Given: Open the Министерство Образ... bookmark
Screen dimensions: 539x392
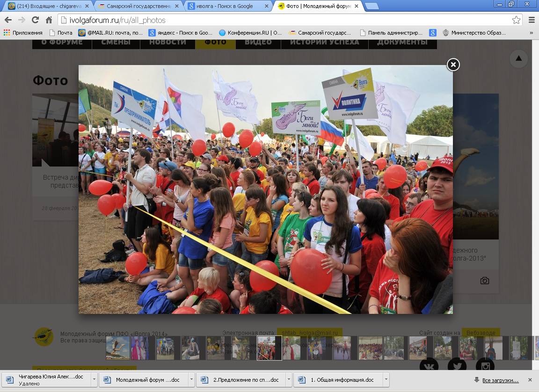Looking at the screenshot, I should point(474,33).
